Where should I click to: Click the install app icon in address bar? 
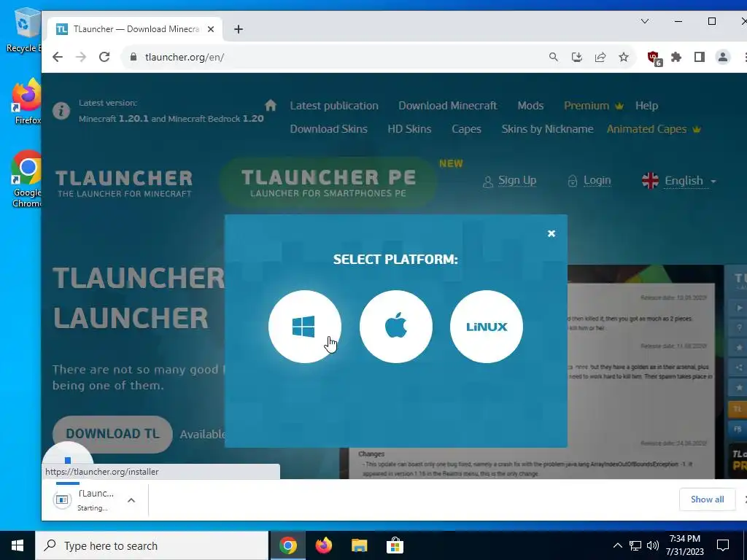point(576,57)
